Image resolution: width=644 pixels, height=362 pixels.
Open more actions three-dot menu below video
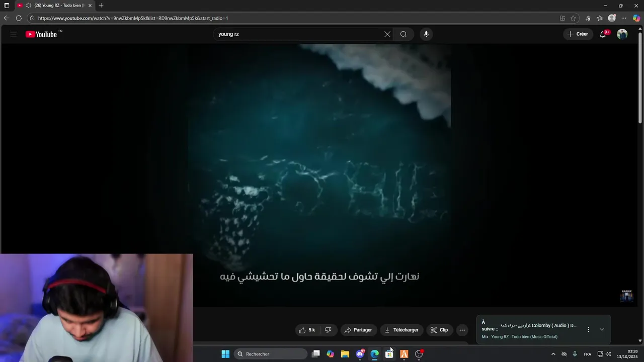(462, 330)
